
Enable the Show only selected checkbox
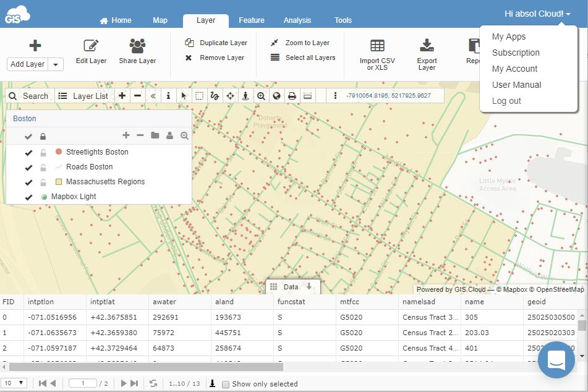[226, 384]
